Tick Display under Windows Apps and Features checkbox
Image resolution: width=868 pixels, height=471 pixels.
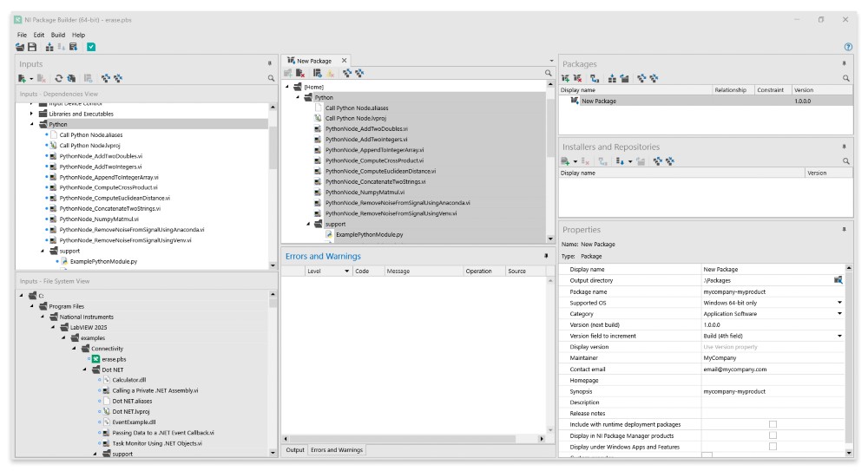(773, 447)
